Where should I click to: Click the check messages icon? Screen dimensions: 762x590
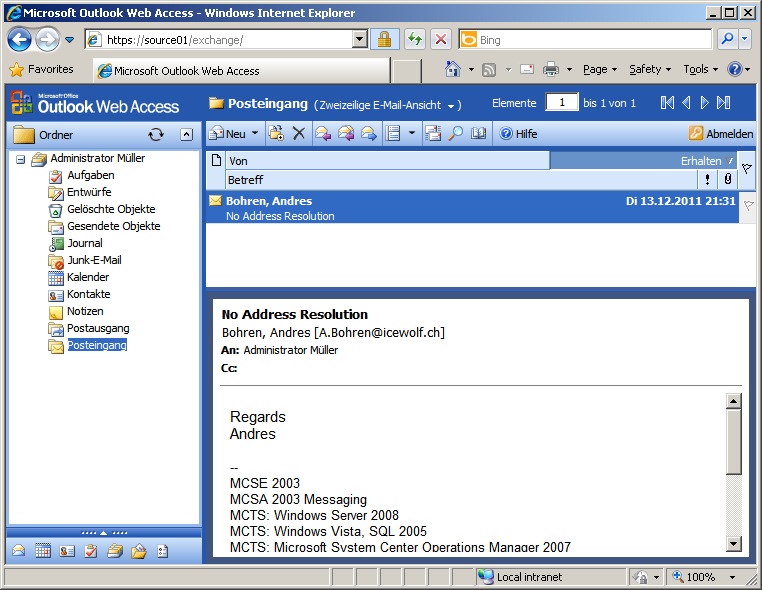pyautogui.click(x=433, y=134)
